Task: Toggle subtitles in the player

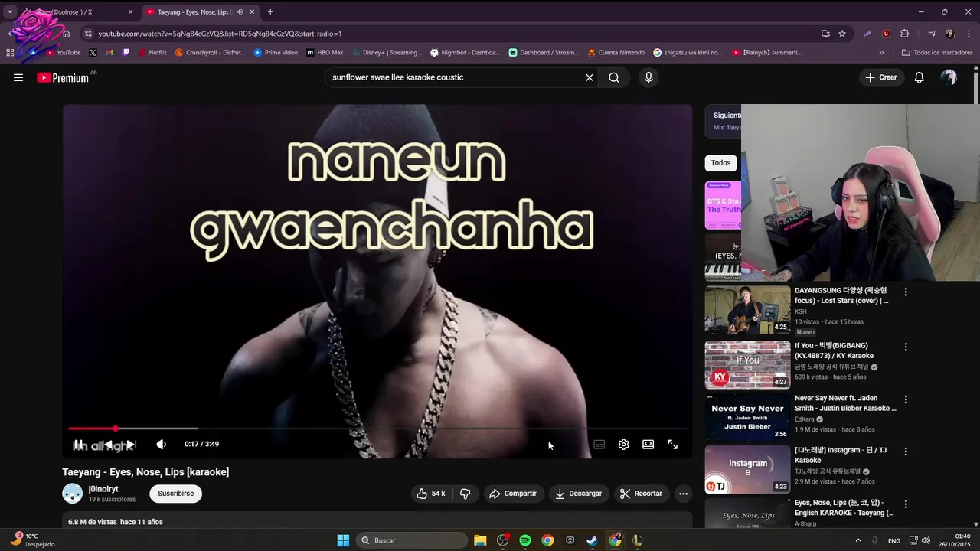Action: (599, 445)
